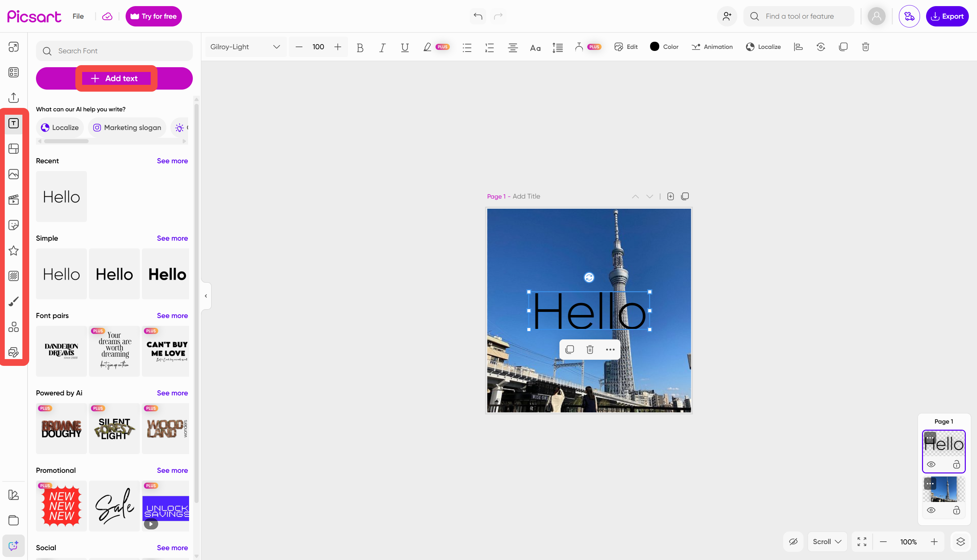Apply bold formatting to the Hello text

click(360, 47)
